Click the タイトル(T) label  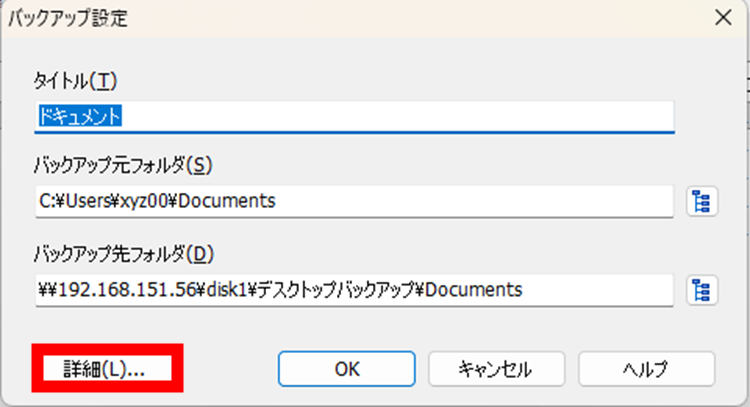click(x=75, y=81)
